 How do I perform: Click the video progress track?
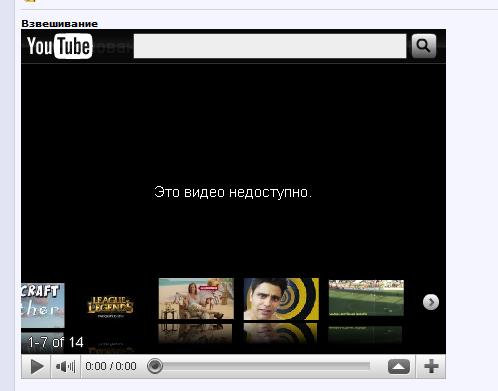tap(262, 366)
